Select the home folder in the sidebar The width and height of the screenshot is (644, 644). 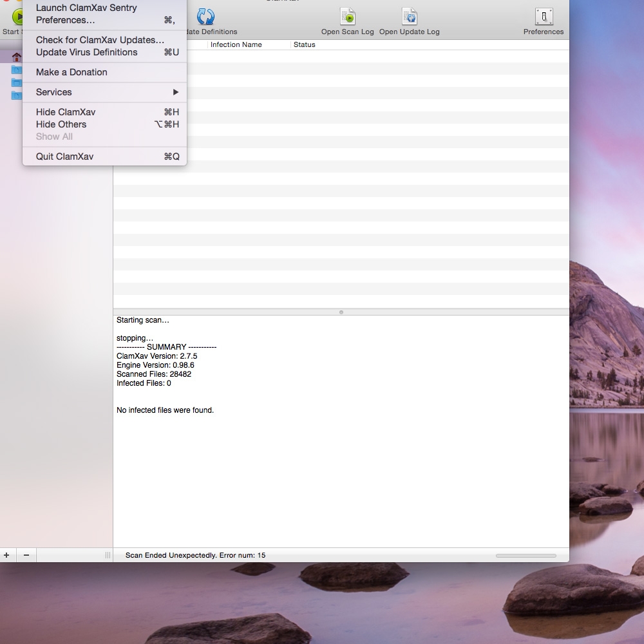[17, 57]
